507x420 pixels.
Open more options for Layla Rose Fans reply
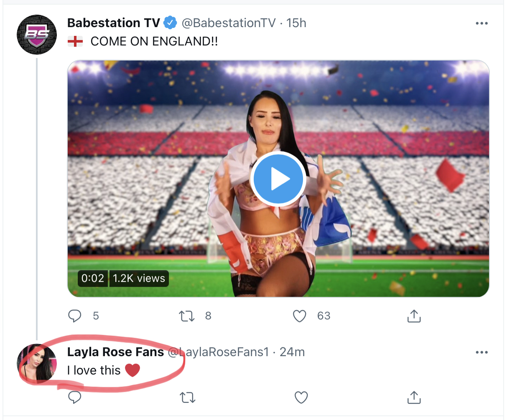click(x=482, y=352)
